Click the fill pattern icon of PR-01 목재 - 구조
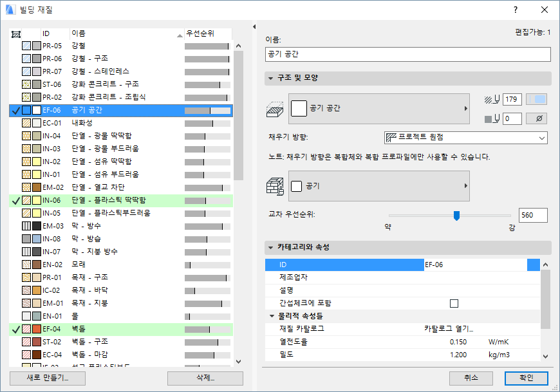 tap(26, 277)
